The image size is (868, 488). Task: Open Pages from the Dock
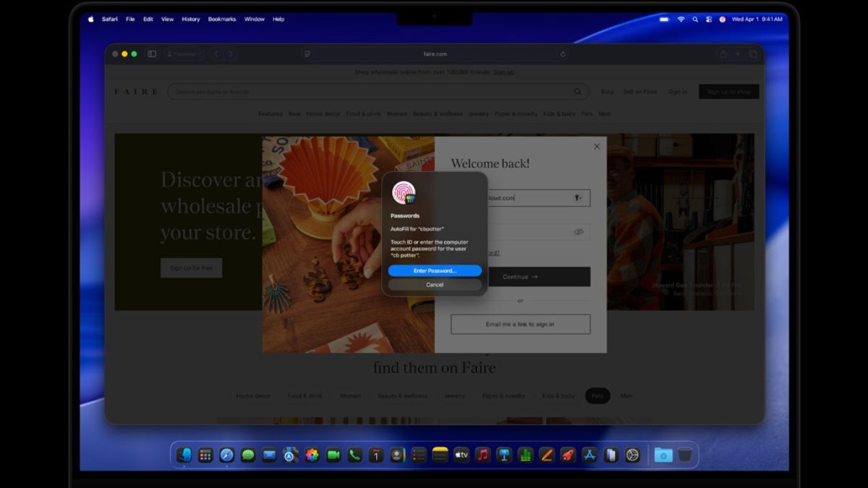(547, 455)
